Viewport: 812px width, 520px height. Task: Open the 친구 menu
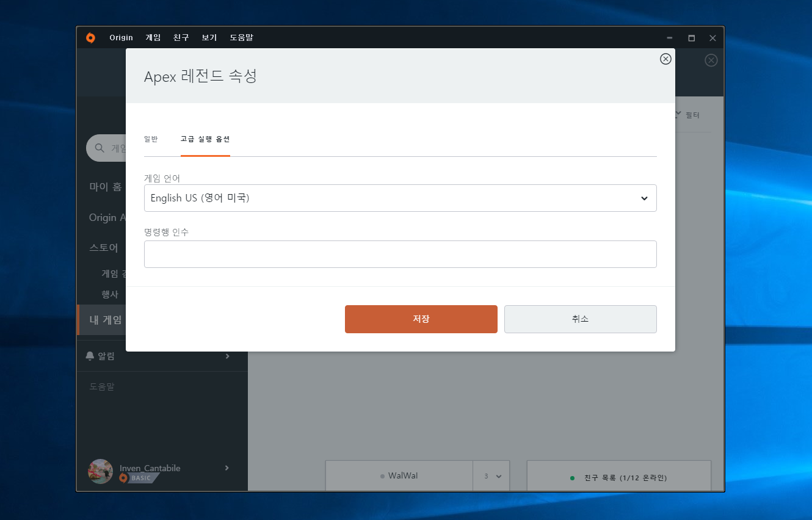[x=181, y=38]
